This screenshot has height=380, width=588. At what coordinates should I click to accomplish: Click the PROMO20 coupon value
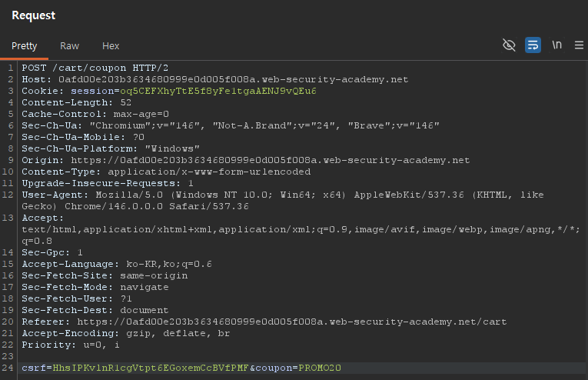(320, 368)
